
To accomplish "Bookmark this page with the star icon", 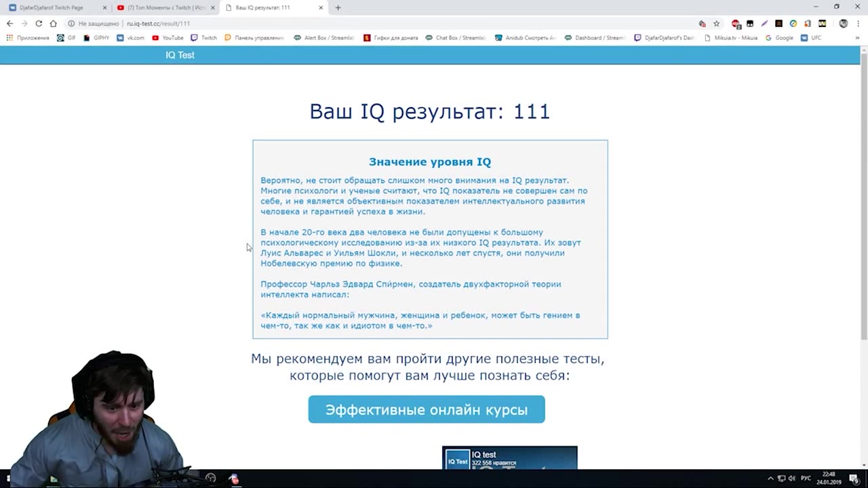I will click(x=716, y=24).
